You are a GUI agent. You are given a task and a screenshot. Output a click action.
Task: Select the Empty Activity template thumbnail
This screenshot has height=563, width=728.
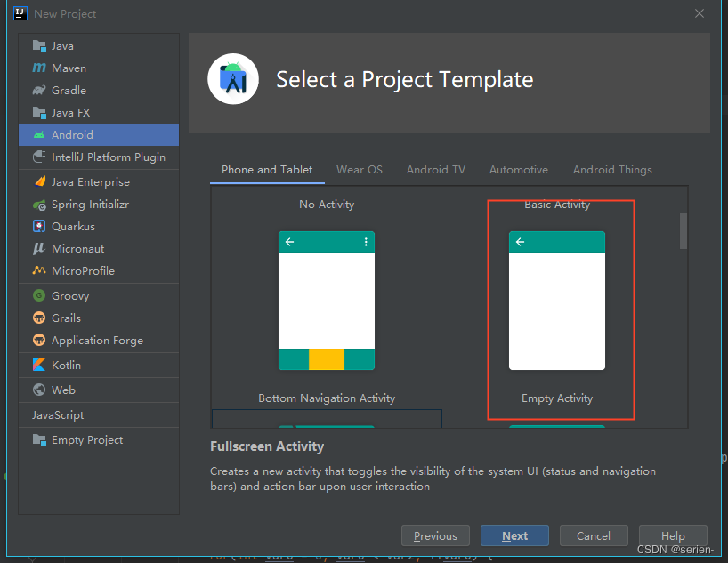pyautogui.click(x=557, y=301)
